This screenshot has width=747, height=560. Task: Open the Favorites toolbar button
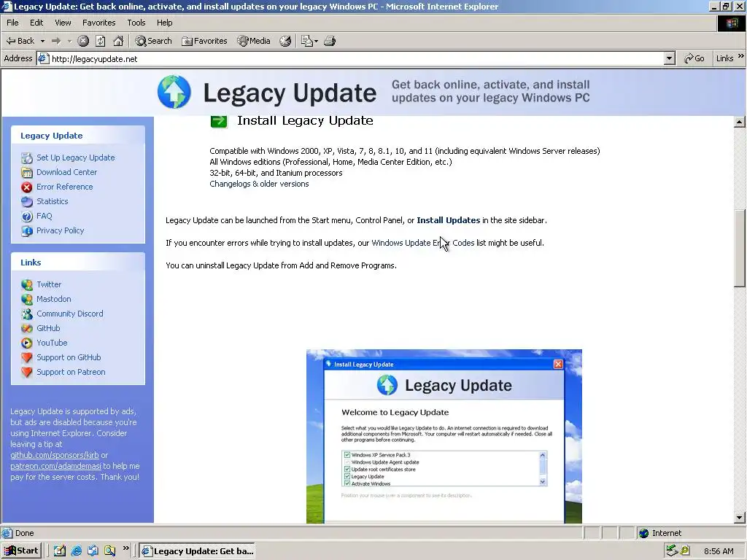[204, 41]
